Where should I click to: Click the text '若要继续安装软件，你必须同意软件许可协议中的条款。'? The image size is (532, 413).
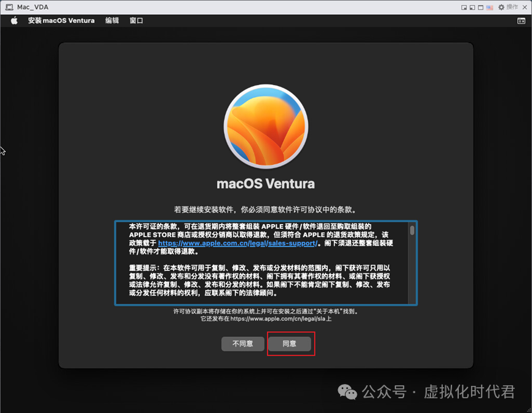(x=266, y=209)
